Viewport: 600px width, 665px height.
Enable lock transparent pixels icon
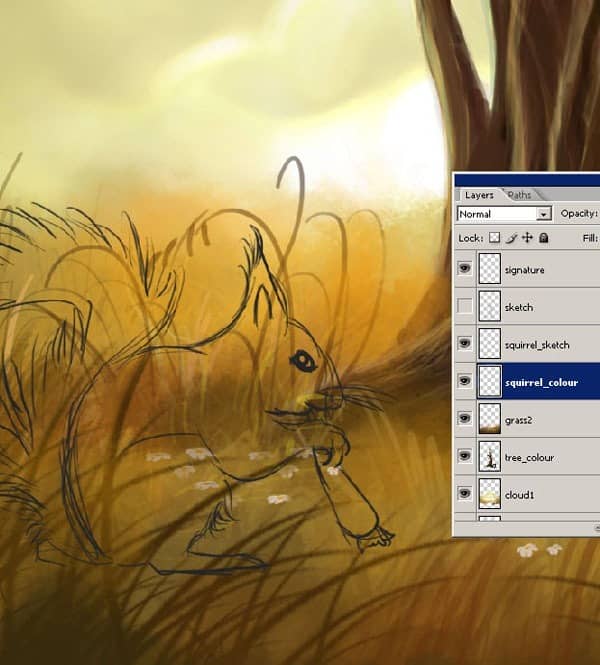click(x=494, y=238)
